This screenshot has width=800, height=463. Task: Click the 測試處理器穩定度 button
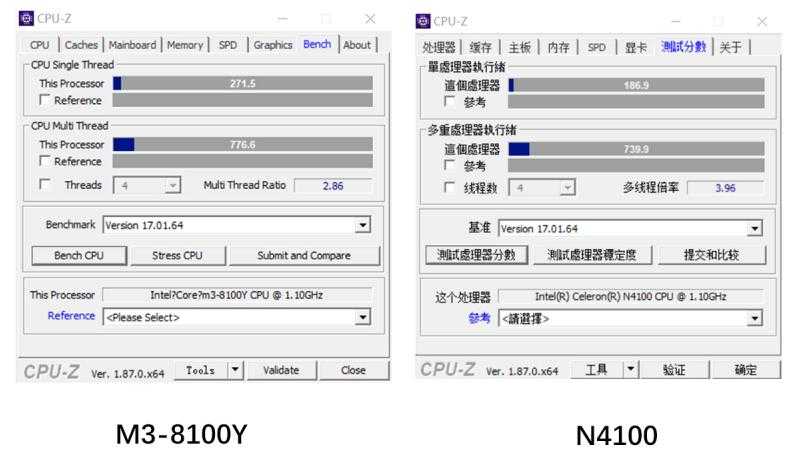click(592, 255)
